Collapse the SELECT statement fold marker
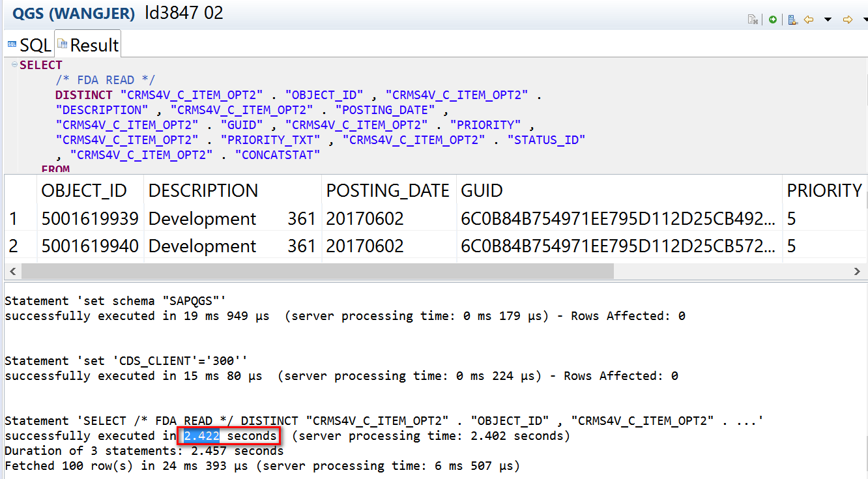Image resolution: width=868 pixels, height=479 pixels. pyautogui.click(x=14, y=64)
